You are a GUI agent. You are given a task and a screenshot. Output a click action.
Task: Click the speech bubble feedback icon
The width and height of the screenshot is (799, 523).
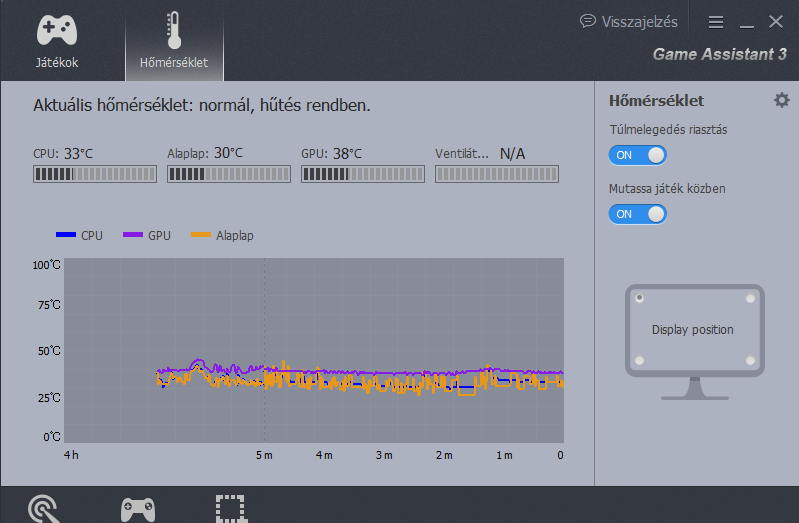588,21
